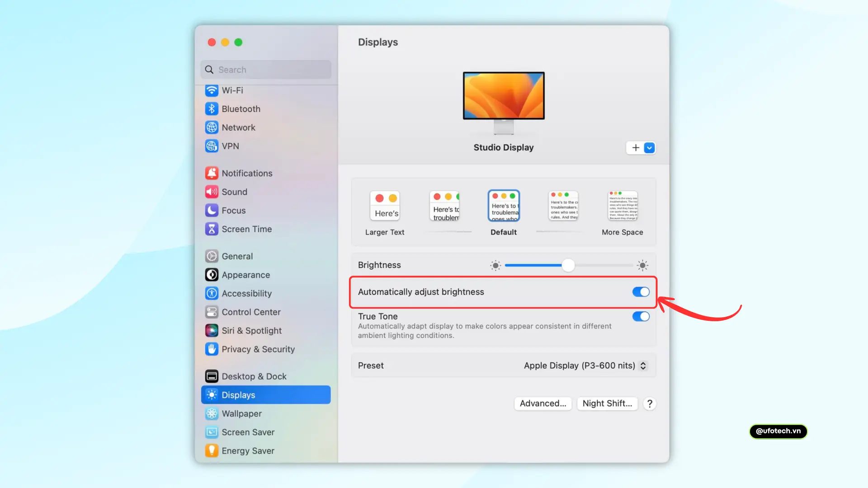Image resolution: width=868 pixels, height=488 pixels.
Task: Click the Appearance icon
Action: coord(212,275)
